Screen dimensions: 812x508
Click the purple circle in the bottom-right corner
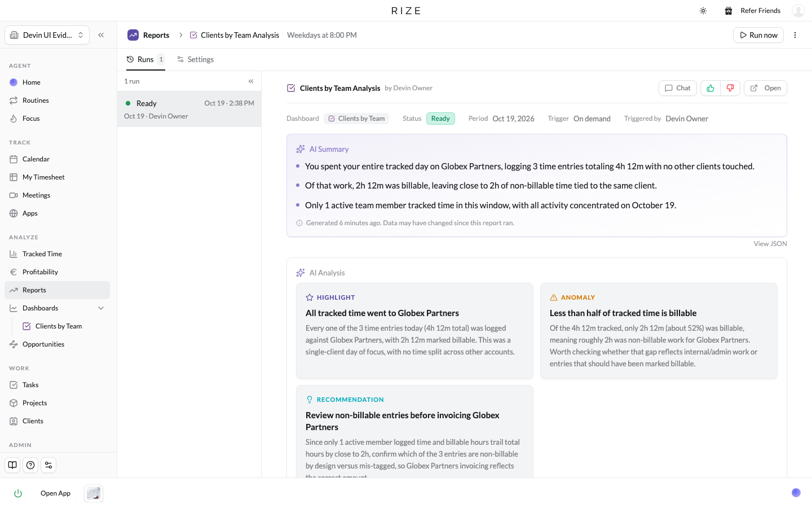tap(796, 493)
